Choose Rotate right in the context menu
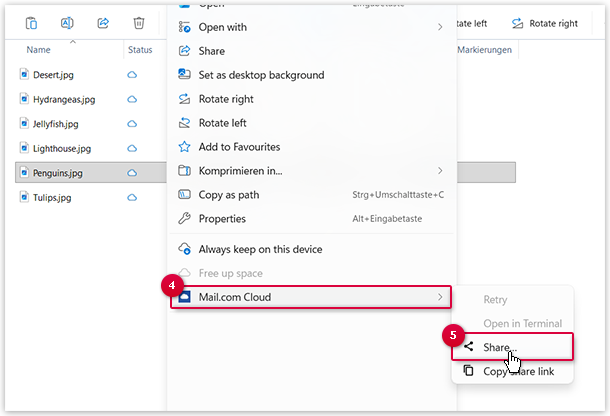Image resolution: width=610 pixels, height=416 pixels. click(311, 99)
